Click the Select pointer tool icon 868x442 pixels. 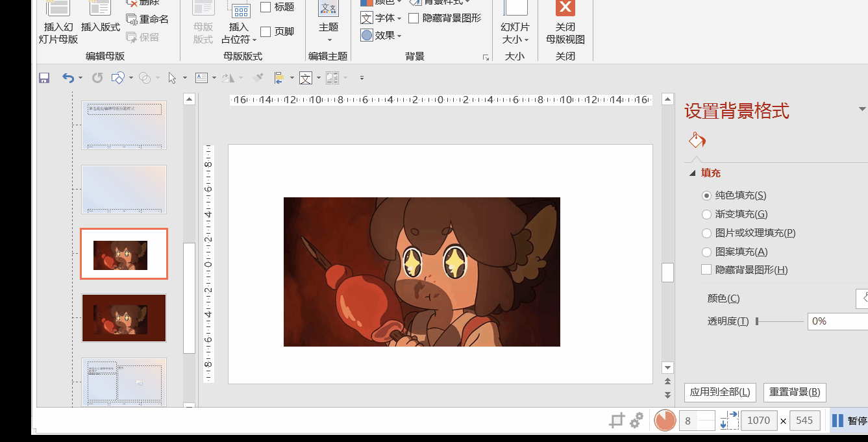pos(172,78)
